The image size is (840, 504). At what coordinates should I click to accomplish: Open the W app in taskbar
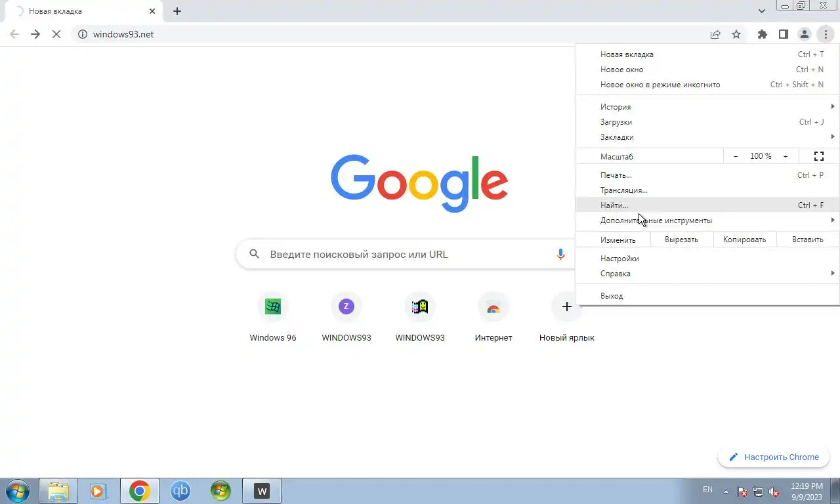(x=262, y=491)
